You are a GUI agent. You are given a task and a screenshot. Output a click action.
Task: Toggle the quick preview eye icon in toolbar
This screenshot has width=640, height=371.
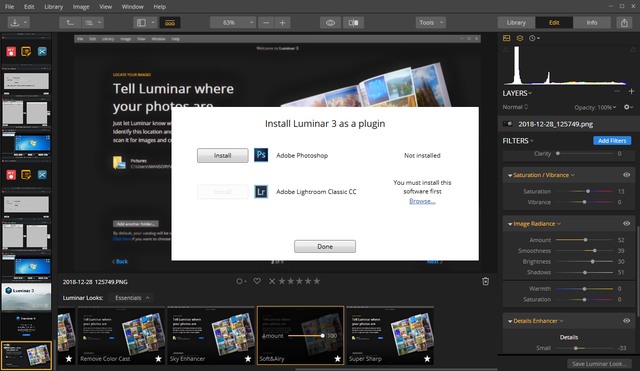330,22
